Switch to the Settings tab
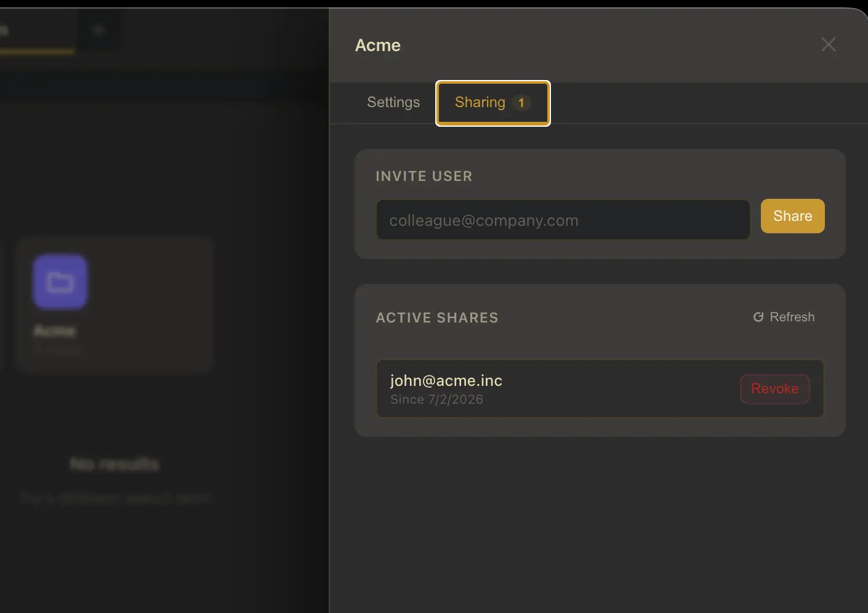This screenshot has height=613, width=868. [x=393, y=102]
